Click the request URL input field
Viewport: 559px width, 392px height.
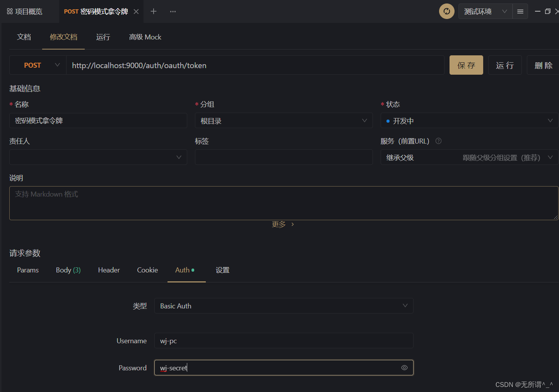coord(255,65)
